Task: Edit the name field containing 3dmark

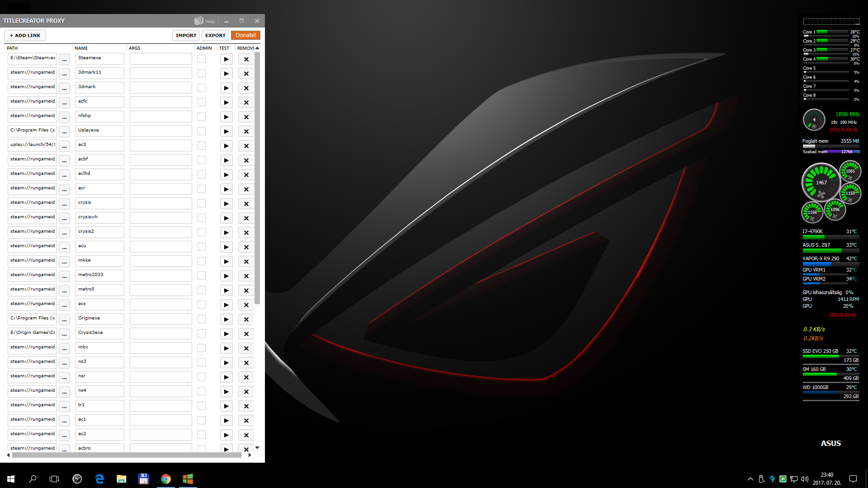Action: 100,88
